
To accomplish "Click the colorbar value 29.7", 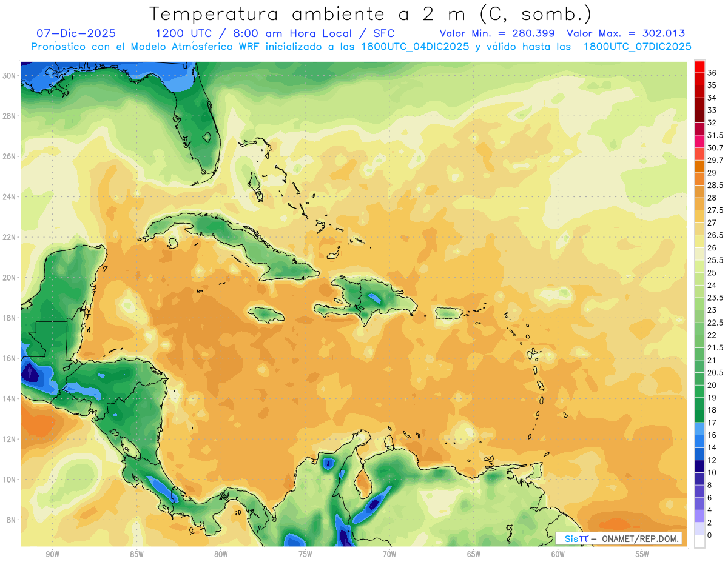I will pyautogui.click(x=715, y=160).
